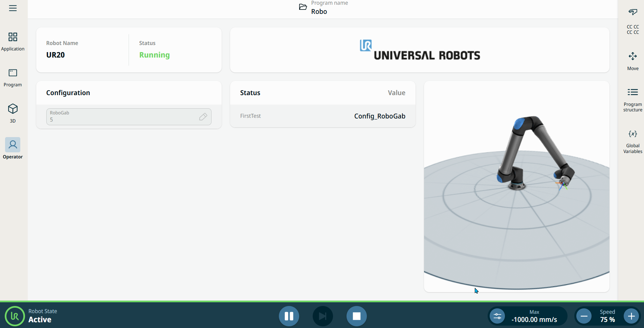The width and height of the screenshot is (644, 328).
Task: Open program folder icon next to Robo
Action: pos(303,7)
